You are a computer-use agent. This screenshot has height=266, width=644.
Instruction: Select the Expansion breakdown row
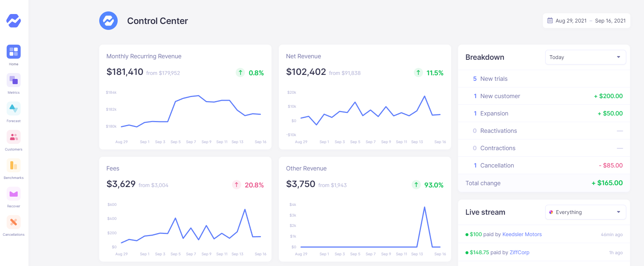[x=544, y=113]
